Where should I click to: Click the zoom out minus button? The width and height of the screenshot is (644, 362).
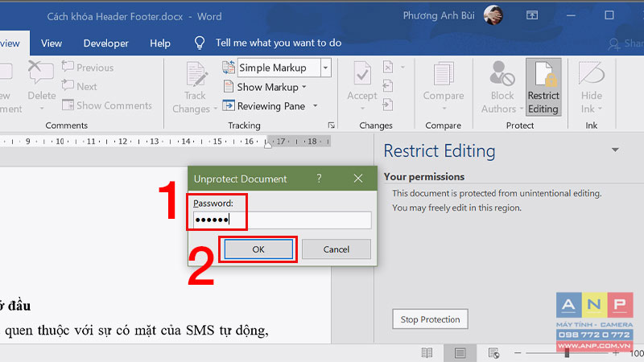[518, 353]
